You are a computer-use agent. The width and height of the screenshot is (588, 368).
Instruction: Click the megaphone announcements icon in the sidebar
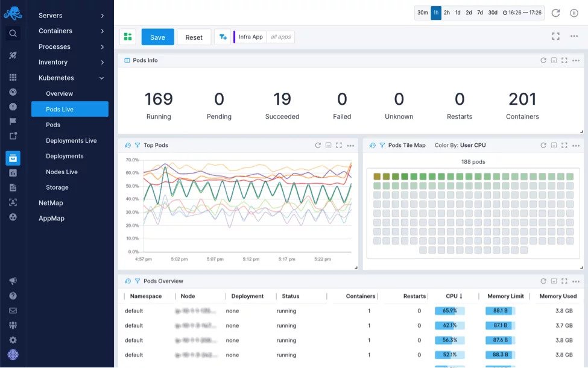(x=13, y=281)
